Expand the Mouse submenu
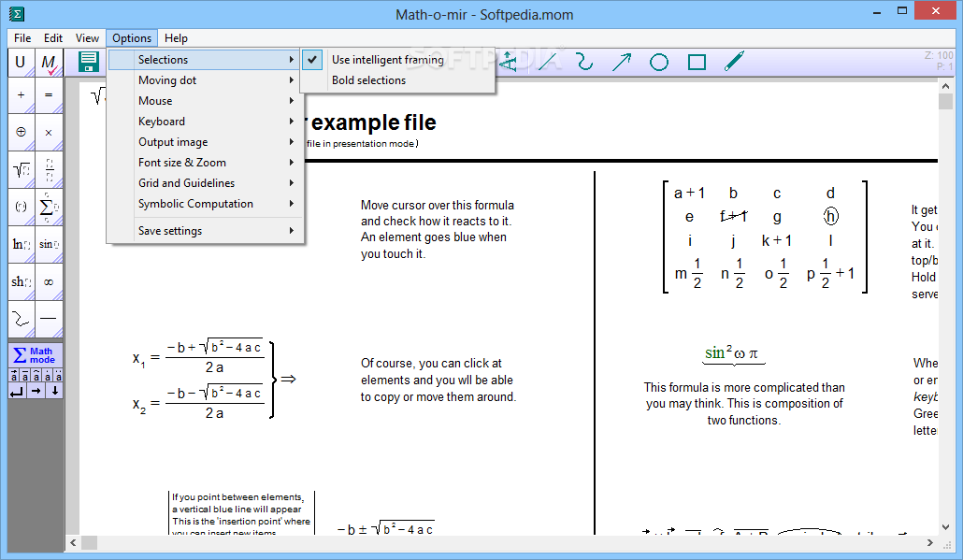 pyautogui.click(x=205, y=101)
